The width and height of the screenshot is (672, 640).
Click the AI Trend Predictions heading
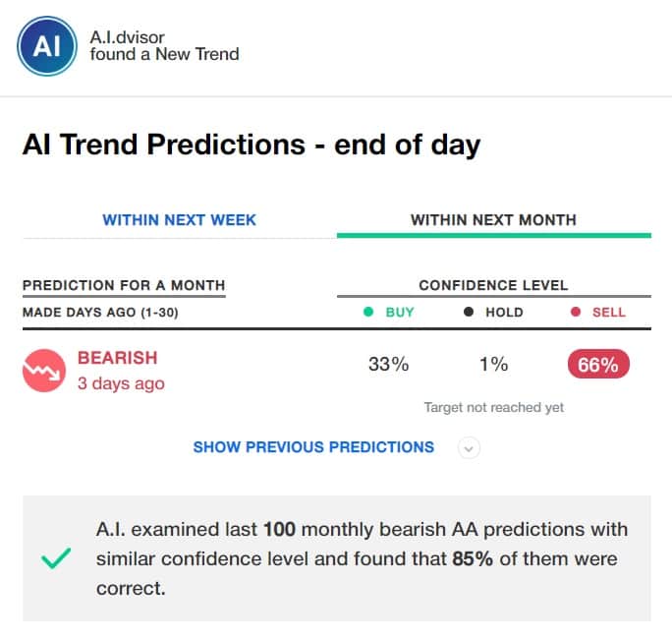[x=252, y=145]
